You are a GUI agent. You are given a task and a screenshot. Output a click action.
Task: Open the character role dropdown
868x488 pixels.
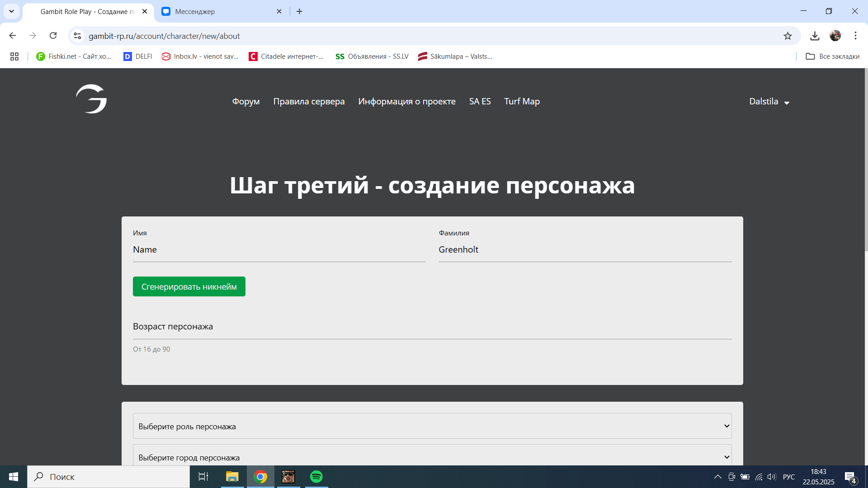pos(432,426)
